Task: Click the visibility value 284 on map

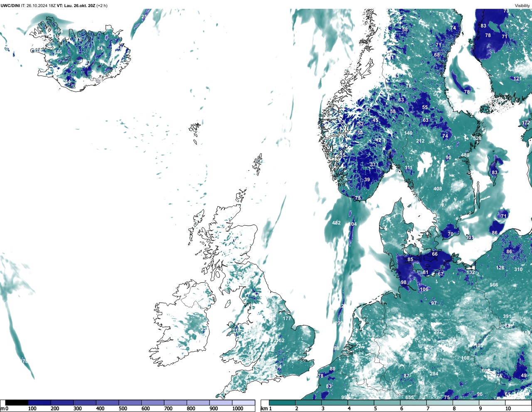Action: (434, 374)
